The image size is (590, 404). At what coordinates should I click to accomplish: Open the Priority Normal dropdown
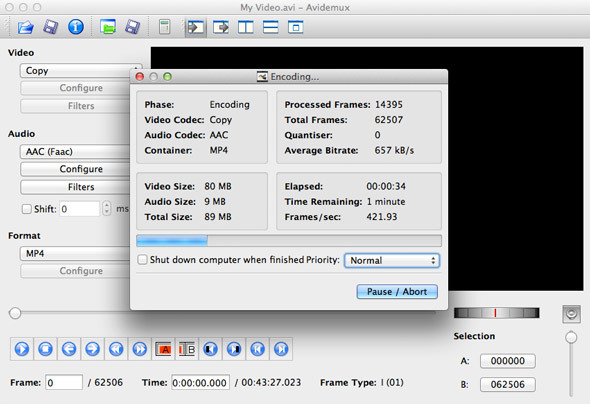point(392,260)
